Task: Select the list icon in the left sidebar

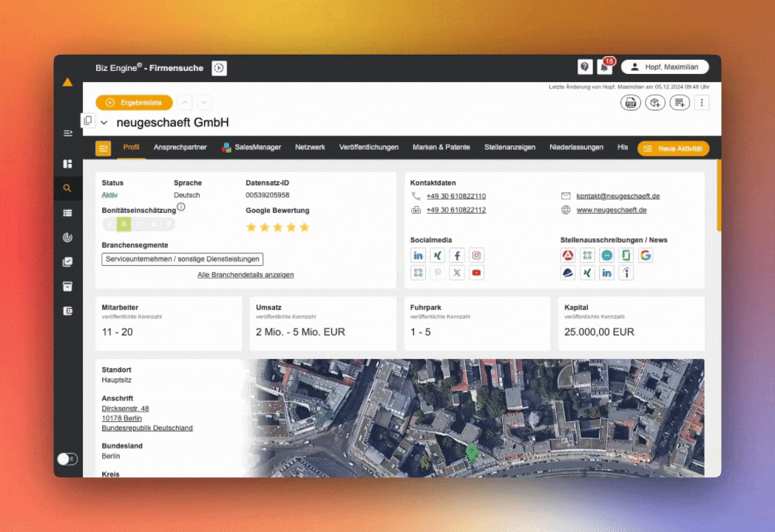Action: coord(67,213)
